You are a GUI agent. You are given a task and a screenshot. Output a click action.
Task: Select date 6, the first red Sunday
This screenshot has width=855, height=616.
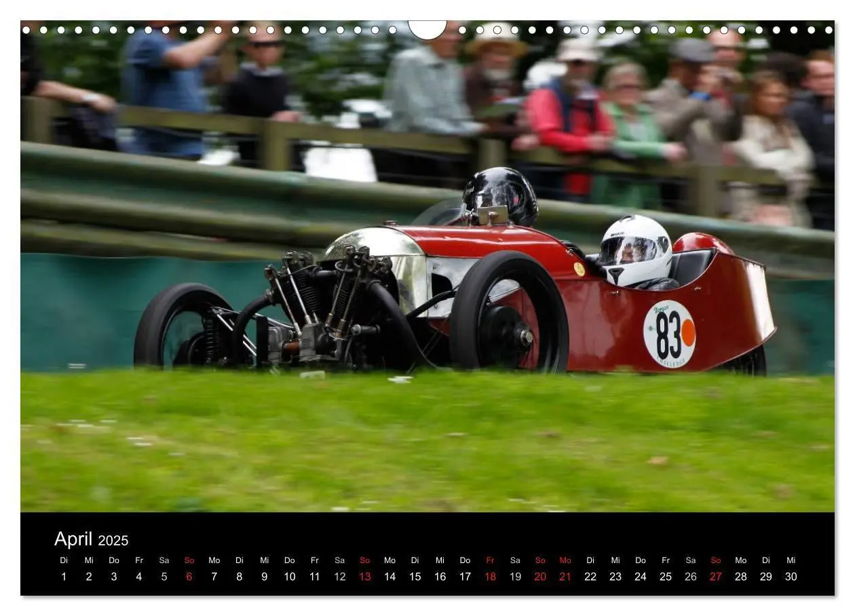click(189, 577)
